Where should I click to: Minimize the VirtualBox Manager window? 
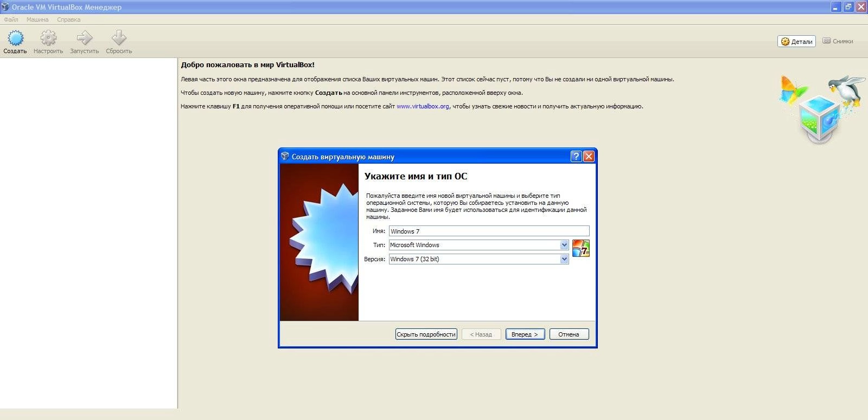(x=835, y=7)
